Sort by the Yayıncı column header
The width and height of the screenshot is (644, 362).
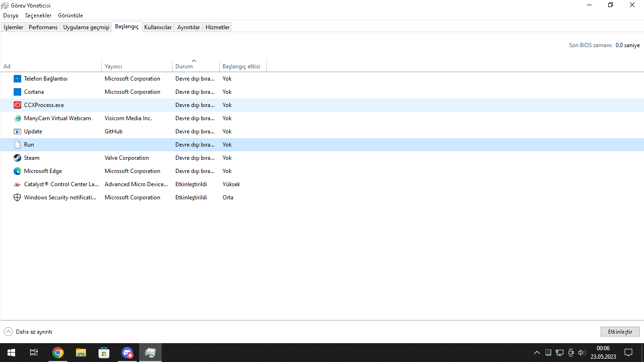pyautogui.click(x=137, y=66)
